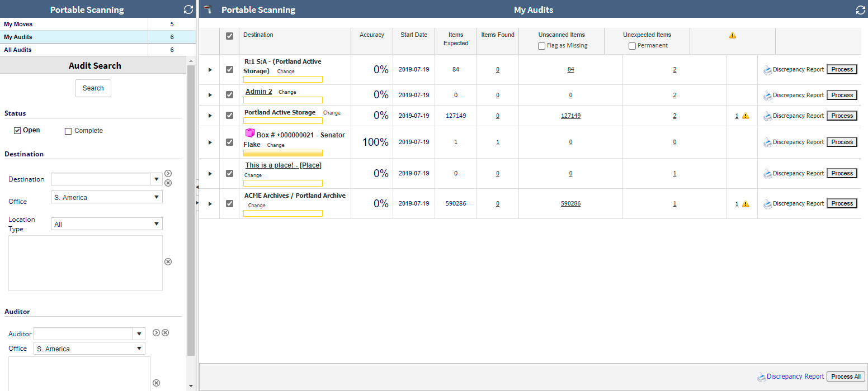Click Process All button
The image size is (868, 391).
point(846,376)
